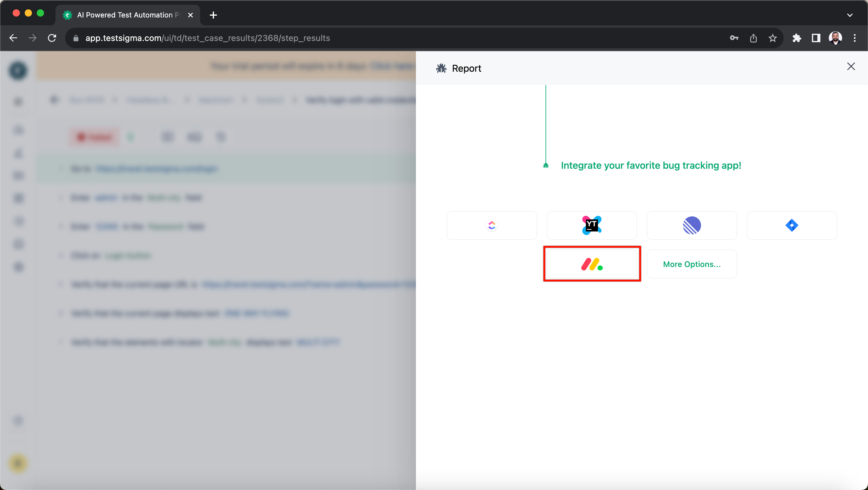Select the ClickUp integration card

492,225
